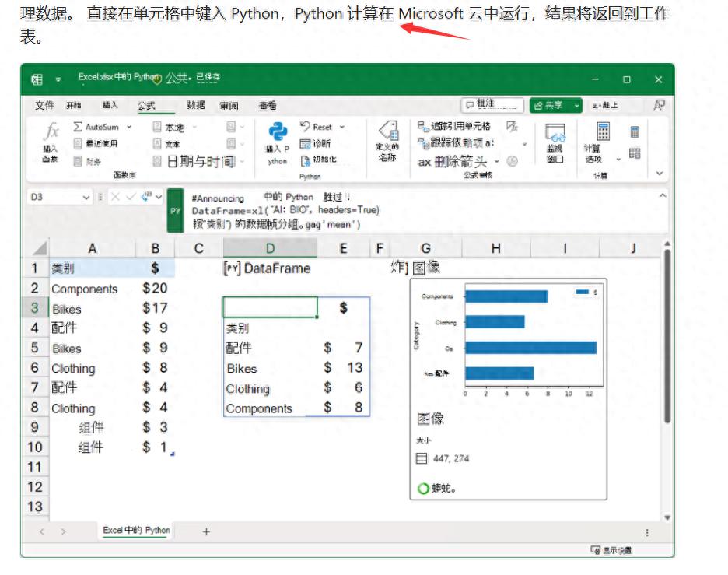This screenshot has width=728, height=575.
Task: Click the calculate sheet icon
Action: coord(635,153)
